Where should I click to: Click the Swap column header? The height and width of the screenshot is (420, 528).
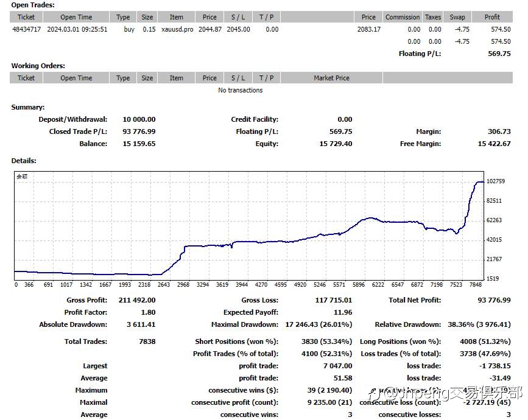tap(457, 17)
